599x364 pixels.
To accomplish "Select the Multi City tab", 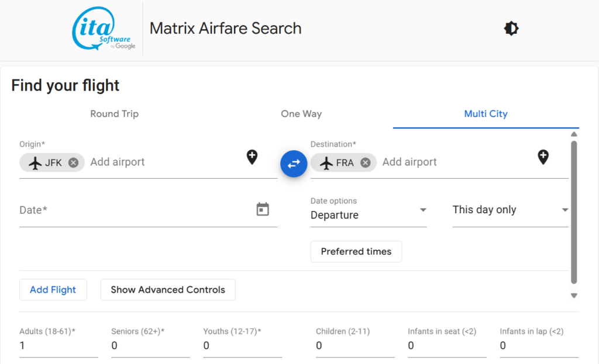I will 486,114.
